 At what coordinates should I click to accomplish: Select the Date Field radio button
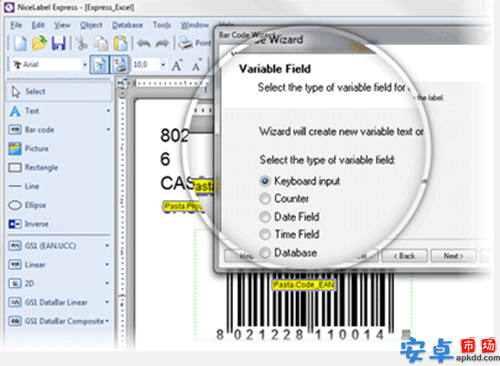[x=265, y=217]
